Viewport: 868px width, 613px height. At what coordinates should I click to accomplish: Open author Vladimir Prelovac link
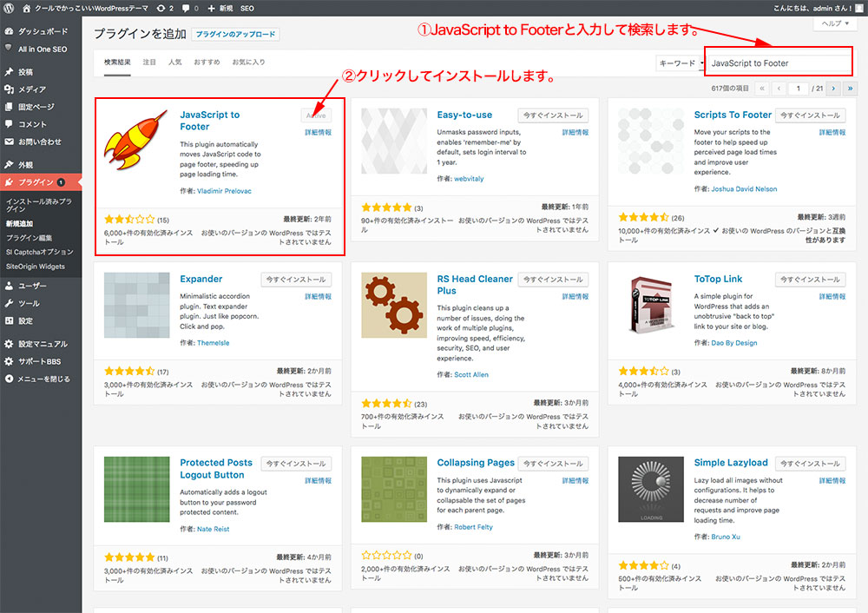click(224, 191)
